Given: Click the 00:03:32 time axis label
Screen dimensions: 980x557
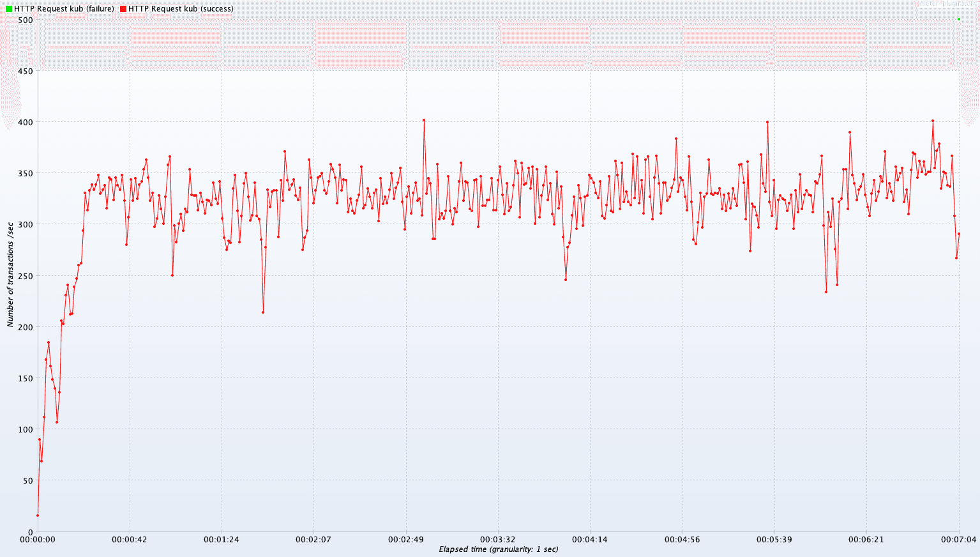Looking at the screenshot, I should click(498, 540).
